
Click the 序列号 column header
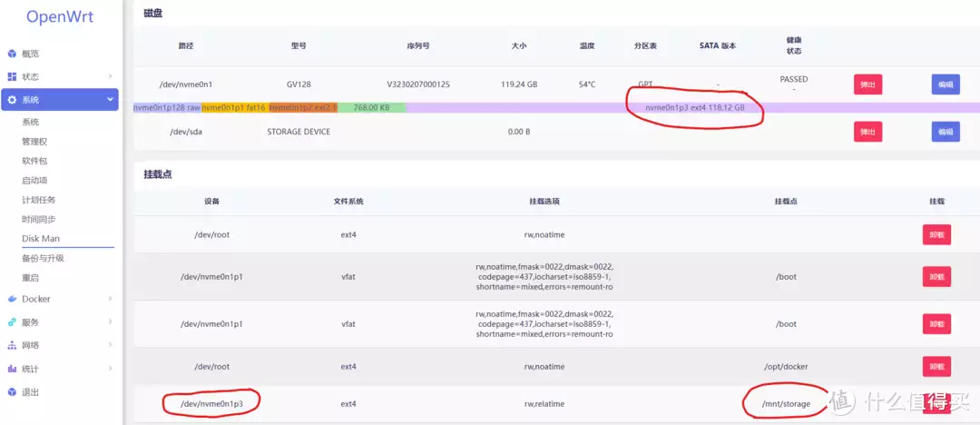pyautogui.click(x=418, y=45)
